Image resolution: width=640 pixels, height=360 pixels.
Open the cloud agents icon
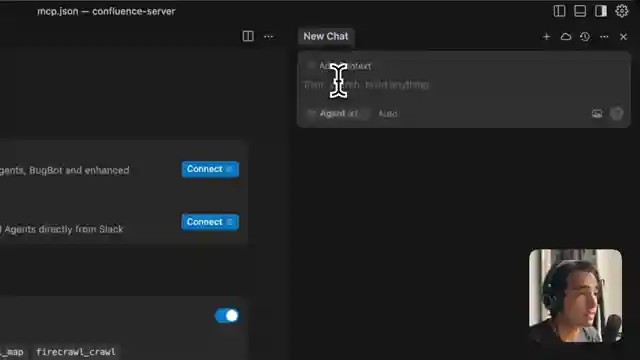pyautogui.click(x=566, y=37)
